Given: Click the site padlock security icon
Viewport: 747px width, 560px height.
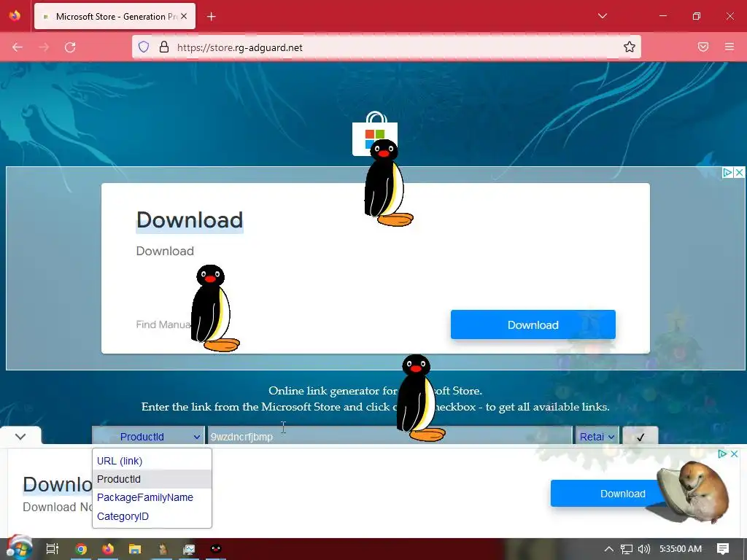Looking at the screenshot, I should [x=164, y=47].
